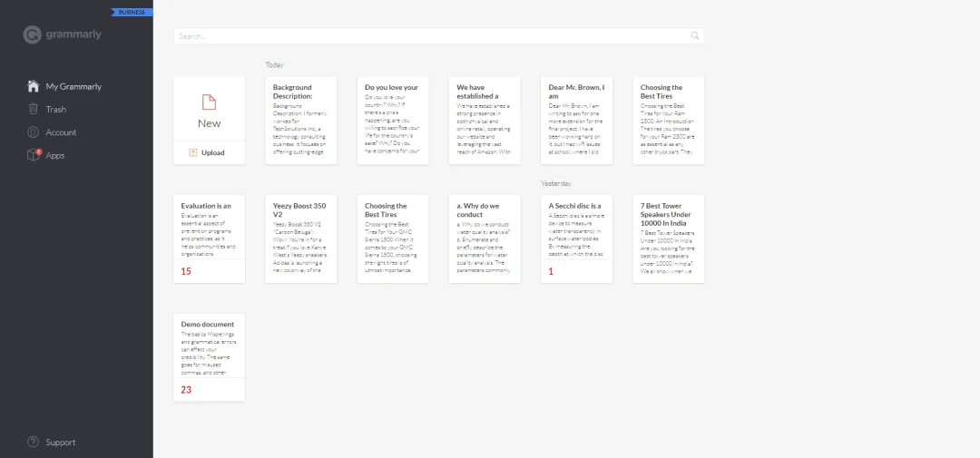Open the Demo document card
This screenshot has width=980, height=458.
point(210,357)
